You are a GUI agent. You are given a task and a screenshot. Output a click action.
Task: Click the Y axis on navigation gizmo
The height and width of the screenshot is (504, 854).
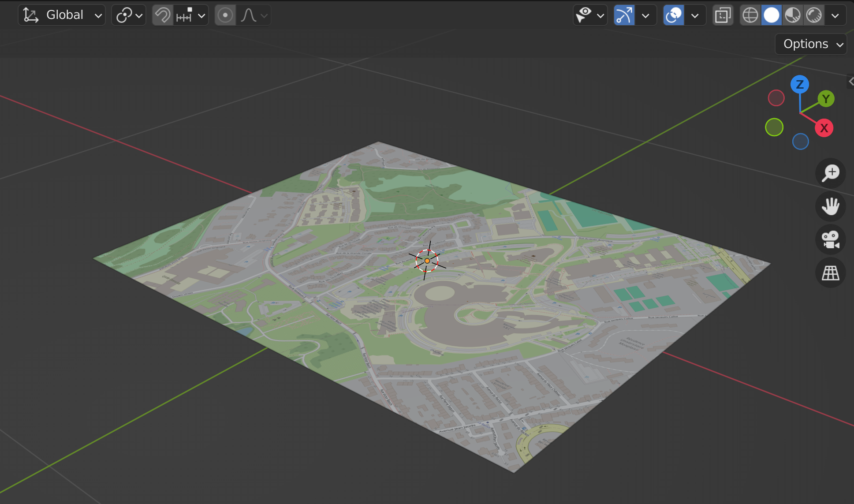(x=826, y=99)
